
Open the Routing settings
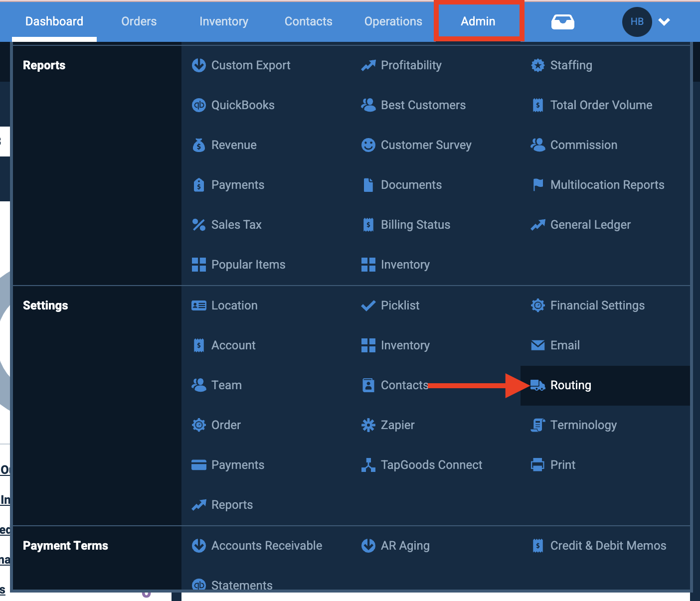[605, 385]
